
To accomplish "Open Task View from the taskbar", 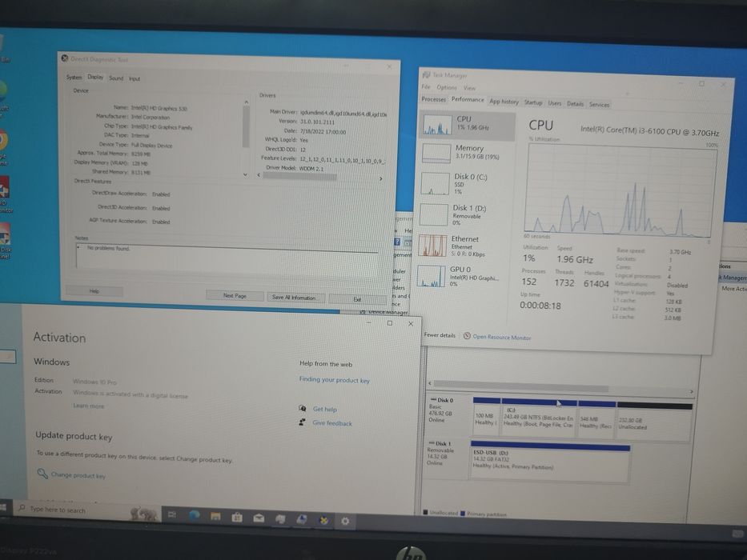I will (172, 514).
